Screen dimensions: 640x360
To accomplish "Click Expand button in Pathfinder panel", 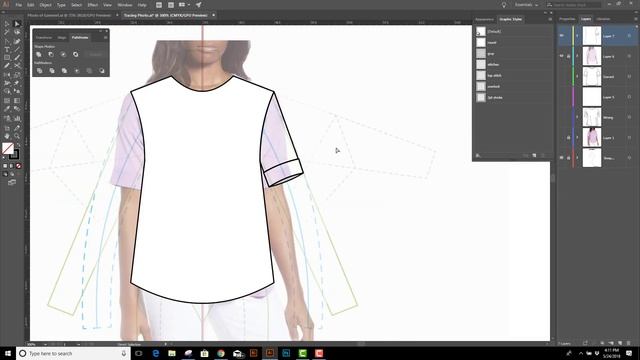I will (95, 54).
